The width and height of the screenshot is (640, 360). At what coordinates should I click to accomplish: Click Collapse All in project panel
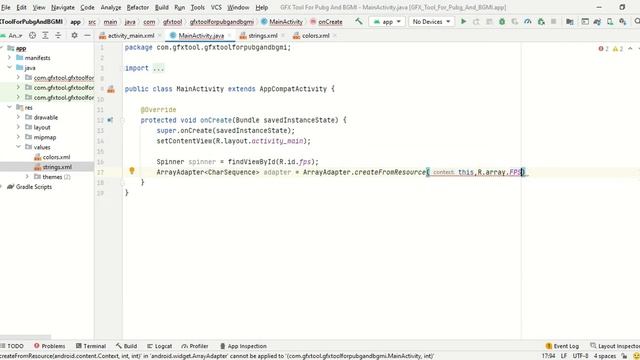click(x=58, y=36)
